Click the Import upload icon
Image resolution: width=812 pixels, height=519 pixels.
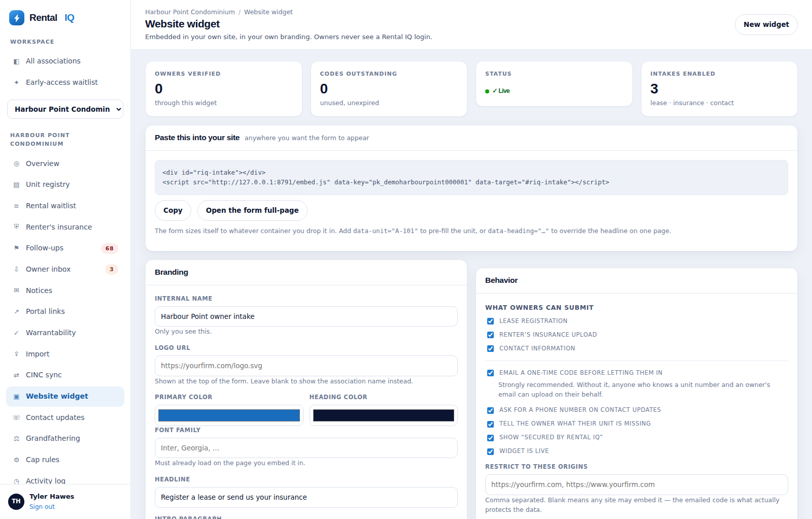16,354
